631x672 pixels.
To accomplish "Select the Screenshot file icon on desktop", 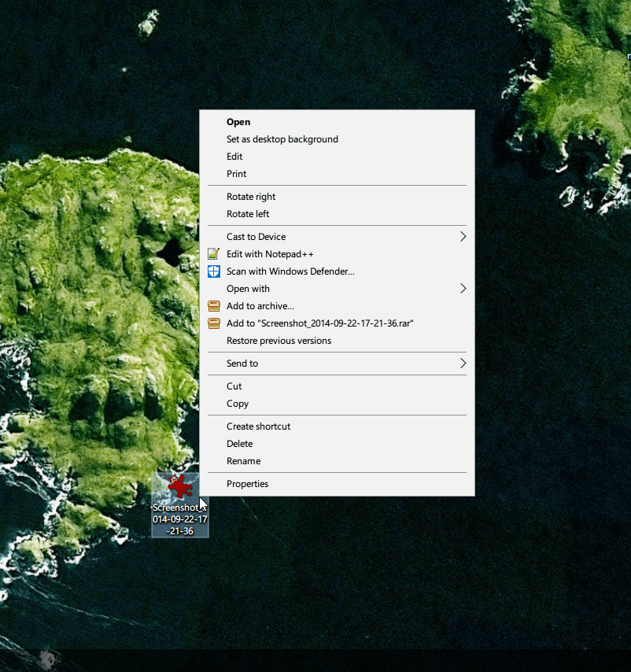I will [x=180, y=487].
